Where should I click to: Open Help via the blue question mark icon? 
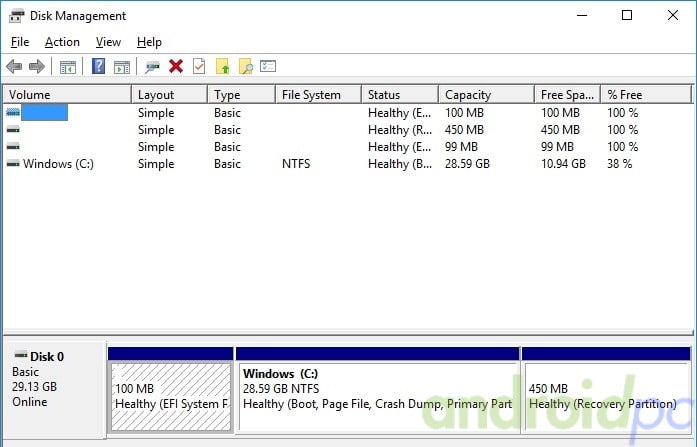(98, 66)
